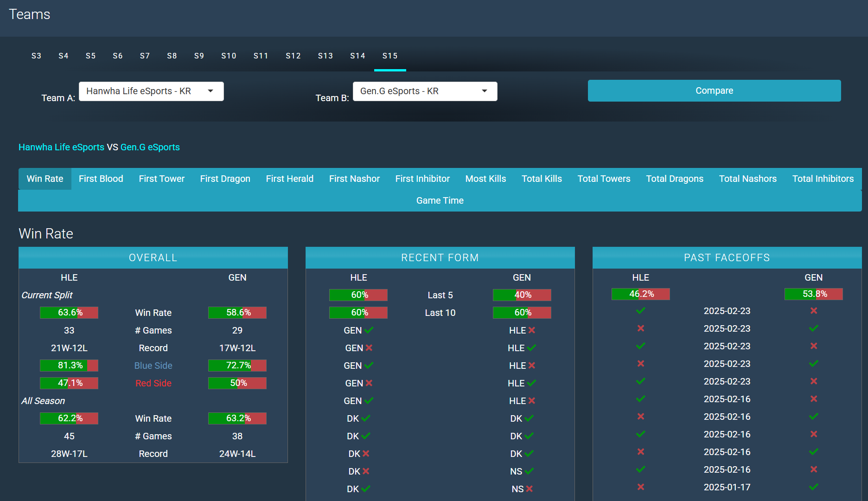Select the S12 season tab
The width and height of the screenshot is (868, 501).
pos(294,56)
